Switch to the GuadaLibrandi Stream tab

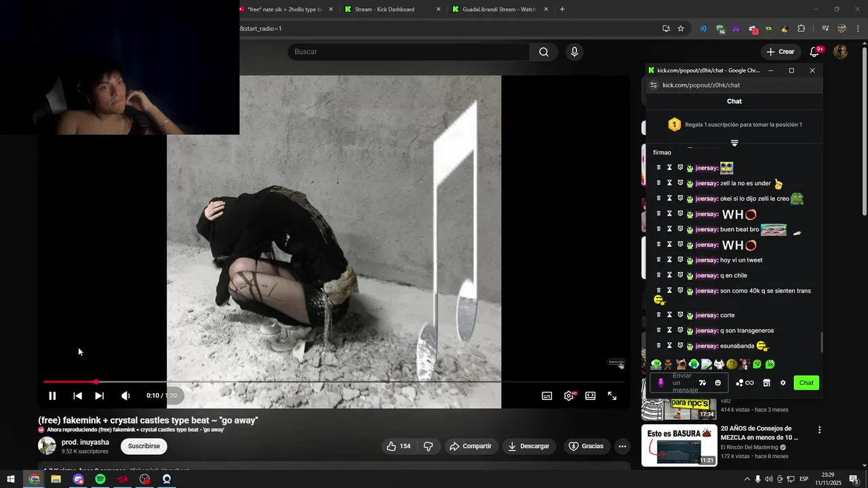(x=498, y=9)
